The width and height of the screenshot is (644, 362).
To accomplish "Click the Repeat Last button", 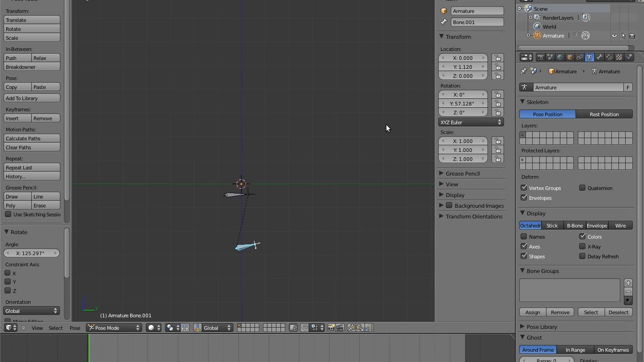I will 32,167.
